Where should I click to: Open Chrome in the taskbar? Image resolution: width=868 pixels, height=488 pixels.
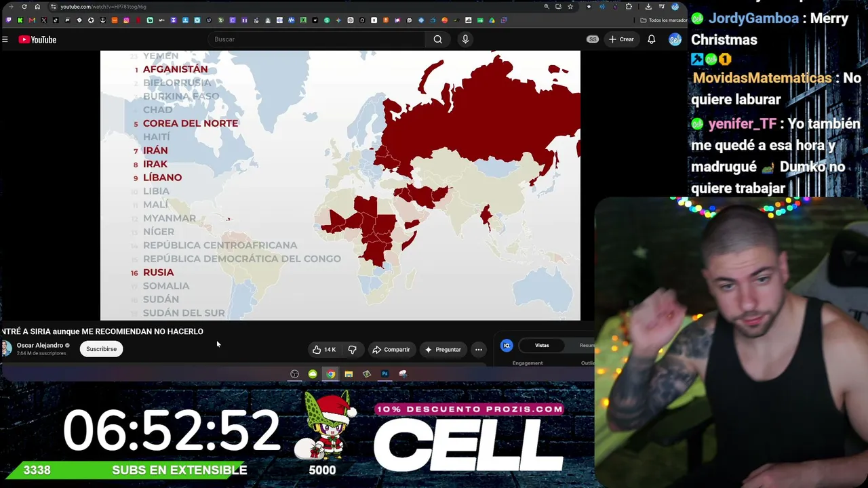pyautogui.click(x=330, y=374)
